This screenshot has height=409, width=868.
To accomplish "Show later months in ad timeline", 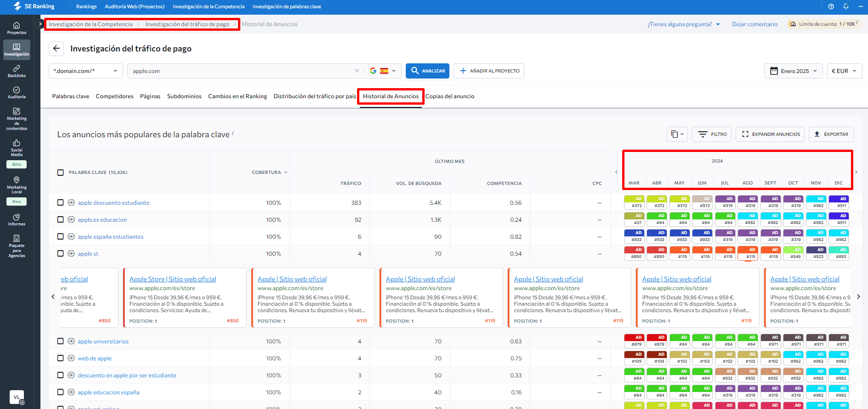I will pos(856,172).
